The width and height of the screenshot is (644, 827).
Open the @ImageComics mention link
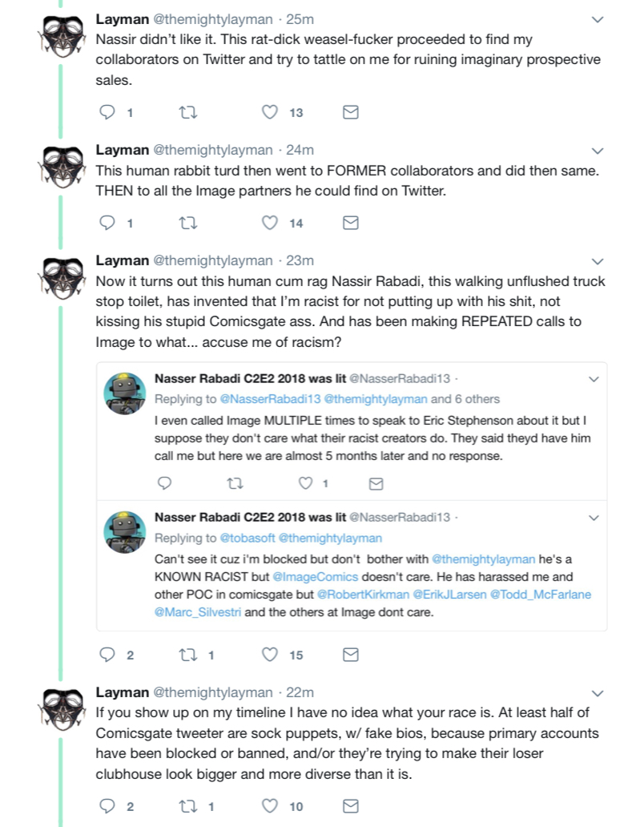315,576
